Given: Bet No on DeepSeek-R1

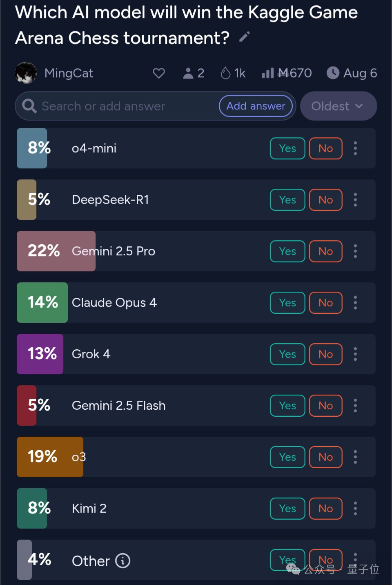Looking at the screenshot, I should coord(325,200).
